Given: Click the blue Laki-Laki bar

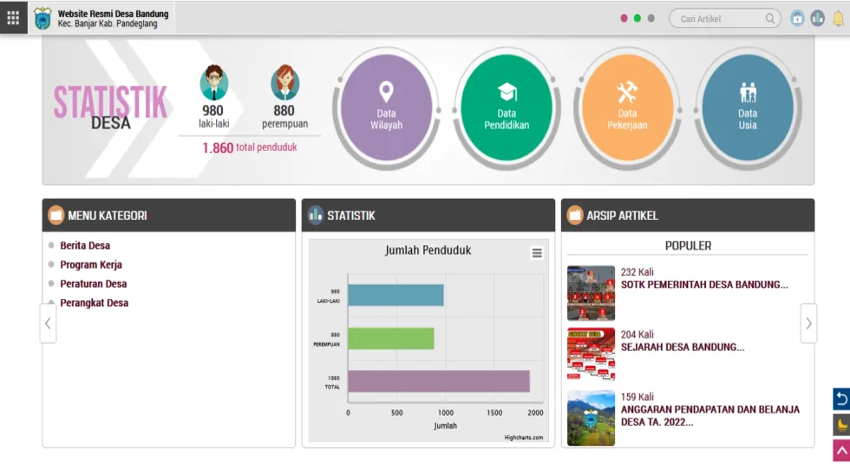Looking at the screenshot, I should point(396,295).
